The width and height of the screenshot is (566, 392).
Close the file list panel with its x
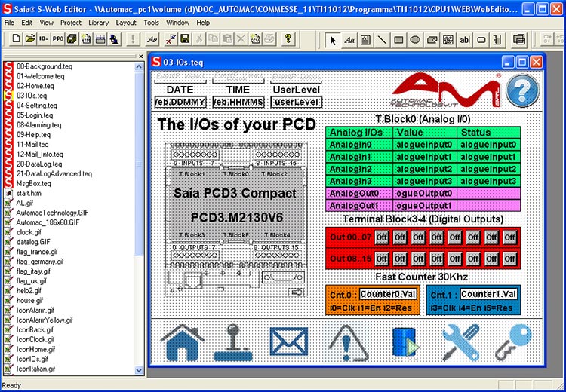pos(141,57)
